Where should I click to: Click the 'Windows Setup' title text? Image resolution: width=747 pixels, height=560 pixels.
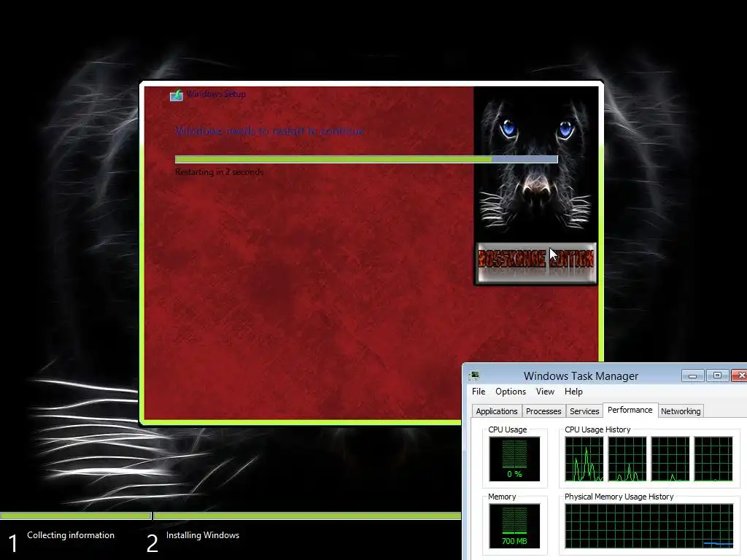coord(216,94)
